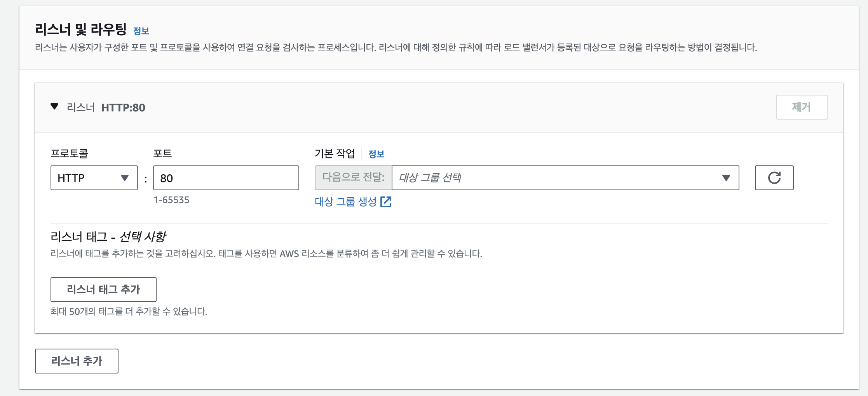868x396 pixels.
Task: Click the port input field containing 80
Action: pos(226,178)
